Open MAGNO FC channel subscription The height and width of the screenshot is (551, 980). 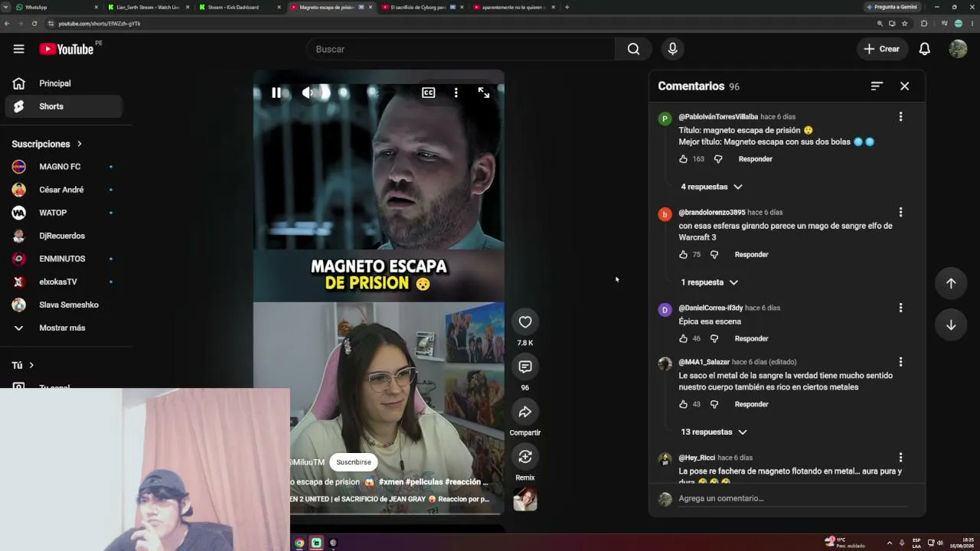coord(64,167)
